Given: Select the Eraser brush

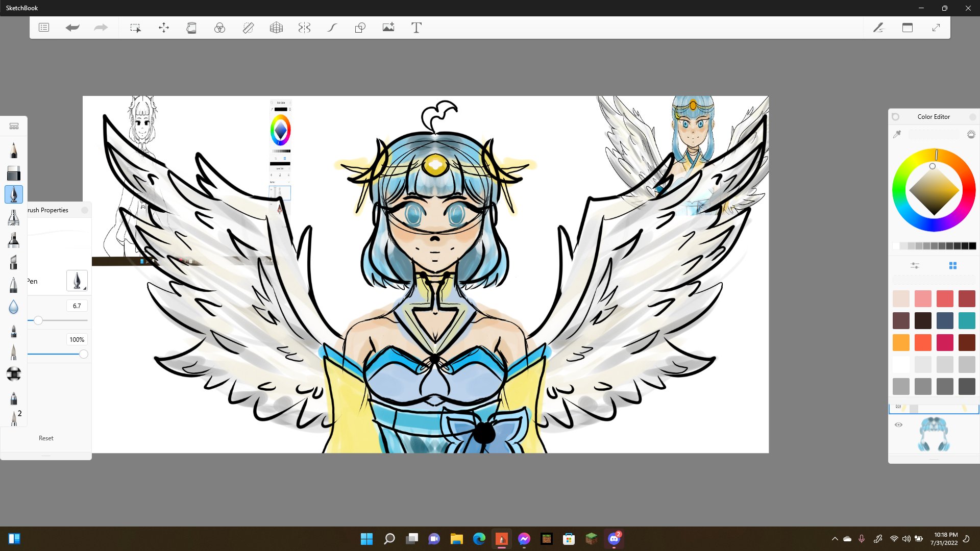Looking at the screenshot, I should tap(14, 173).
